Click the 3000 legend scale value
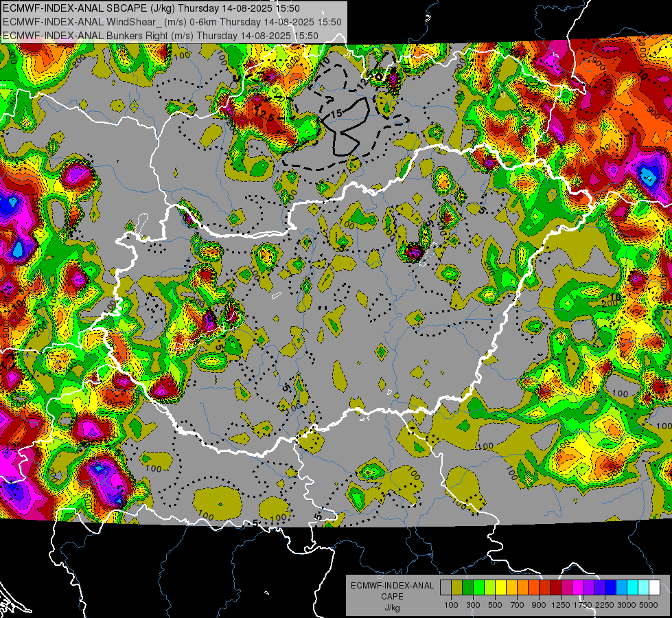 627,605
